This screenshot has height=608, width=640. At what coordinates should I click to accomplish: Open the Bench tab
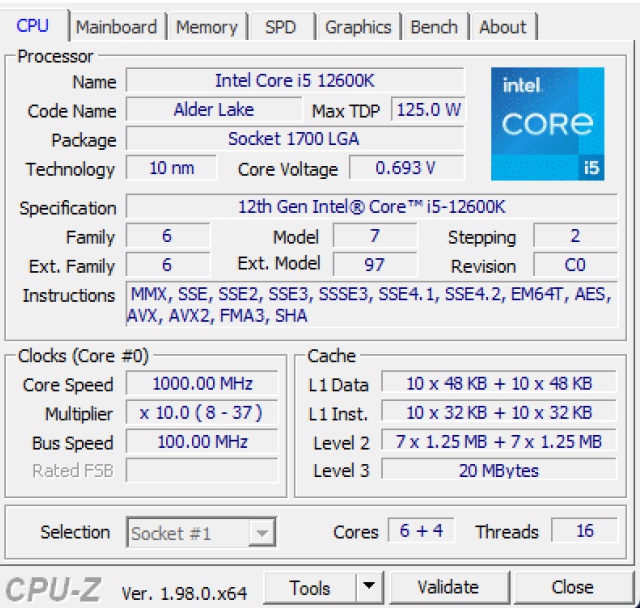pos(434,27)
